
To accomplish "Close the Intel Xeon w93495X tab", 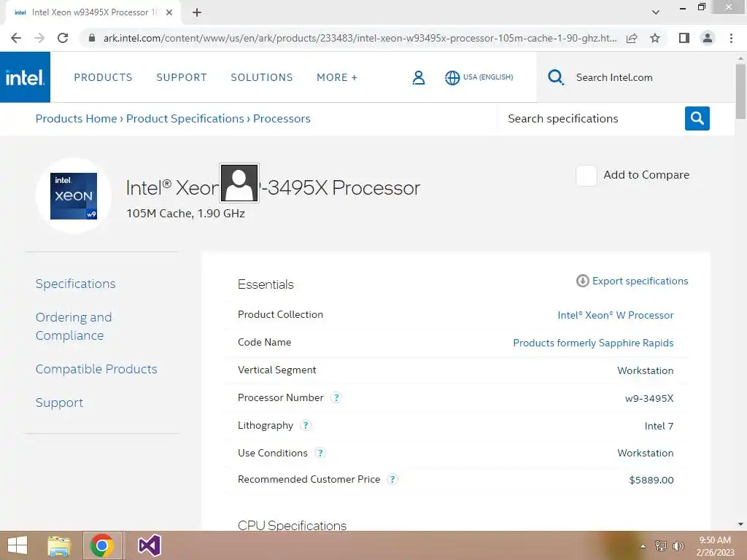I will [169, 12].
